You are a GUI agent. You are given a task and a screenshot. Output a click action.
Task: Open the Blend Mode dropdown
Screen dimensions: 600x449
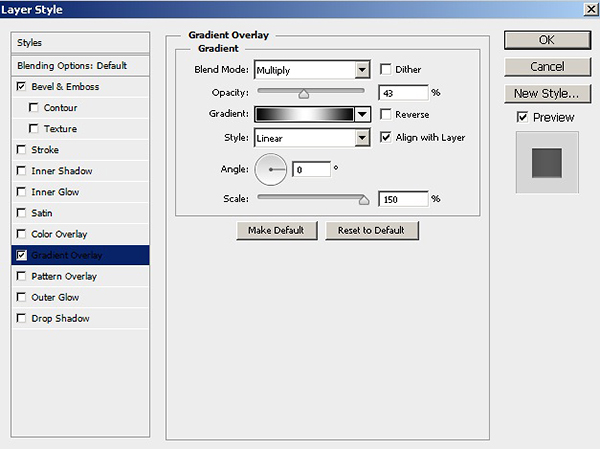pos(362,70)
